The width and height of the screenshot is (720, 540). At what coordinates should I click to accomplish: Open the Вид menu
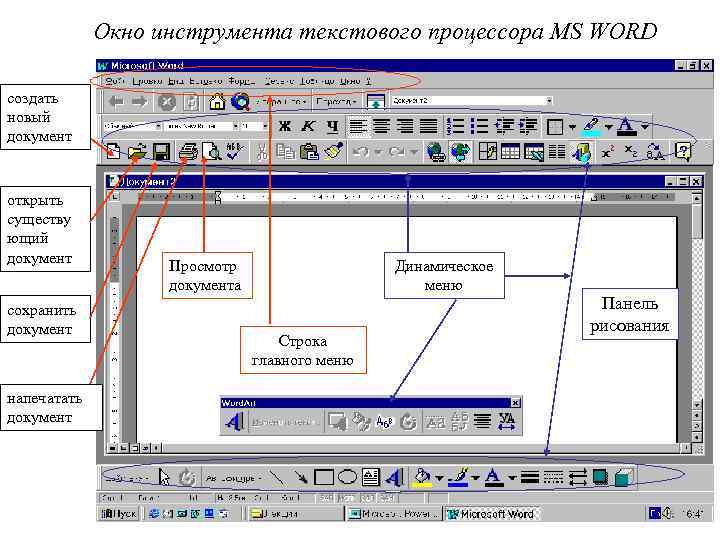click(175, 81)
